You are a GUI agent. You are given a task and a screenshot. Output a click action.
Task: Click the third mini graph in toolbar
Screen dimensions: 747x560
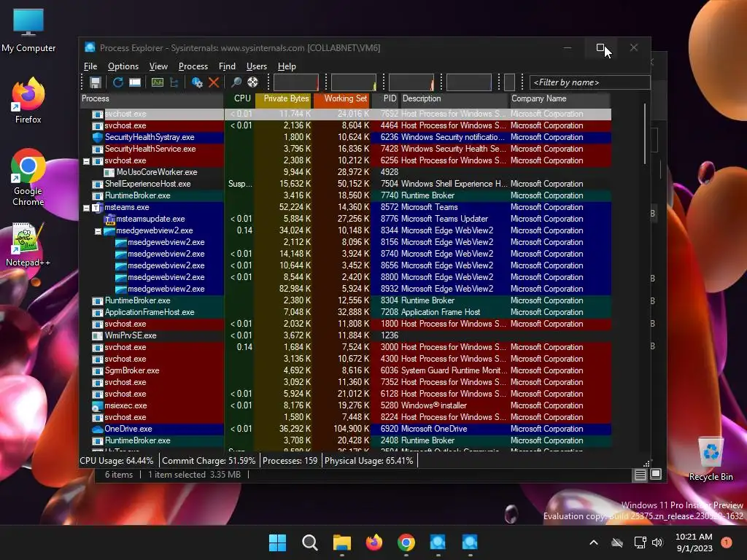pos(411,82)
